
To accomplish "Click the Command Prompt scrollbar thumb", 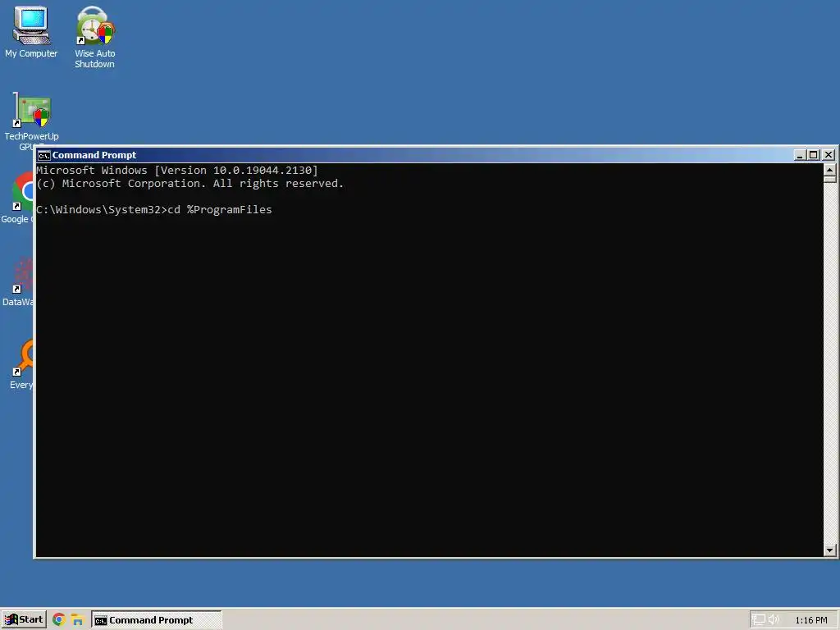I will coord(830,180).
